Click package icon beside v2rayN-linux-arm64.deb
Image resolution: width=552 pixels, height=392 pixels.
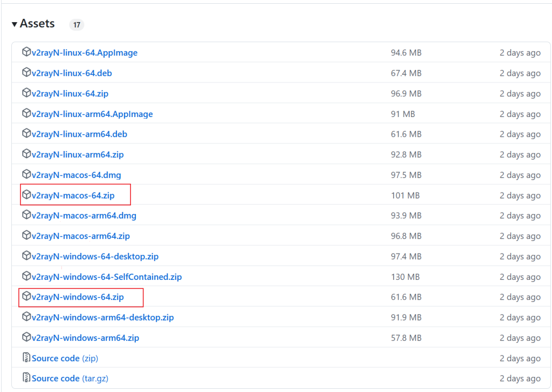pyautogui.click(x=26, y=134)
